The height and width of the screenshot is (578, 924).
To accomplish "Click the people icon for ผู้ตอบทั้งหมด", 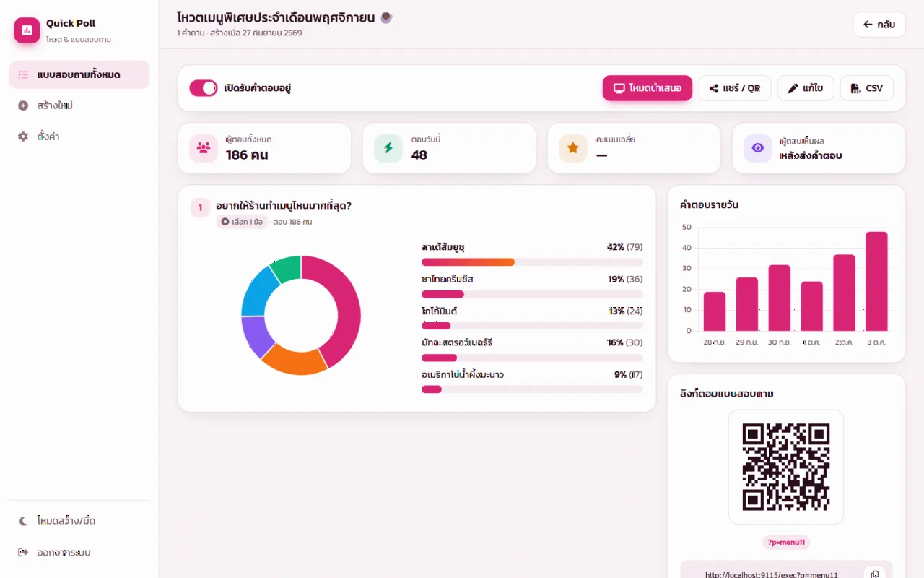I will [x=204, y=148].
